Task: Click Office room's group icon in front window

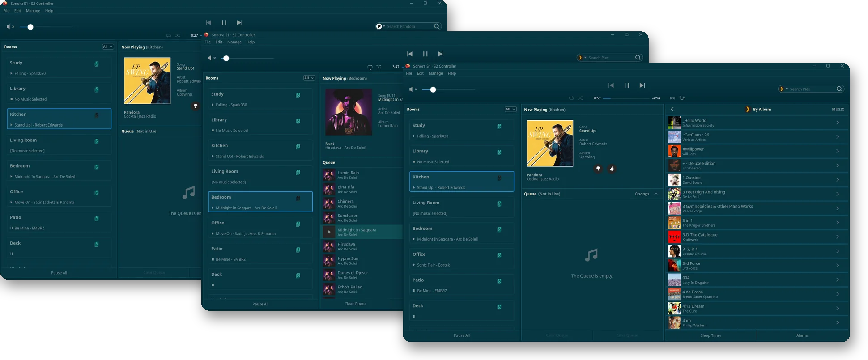Action: click(x=499, y=255)
